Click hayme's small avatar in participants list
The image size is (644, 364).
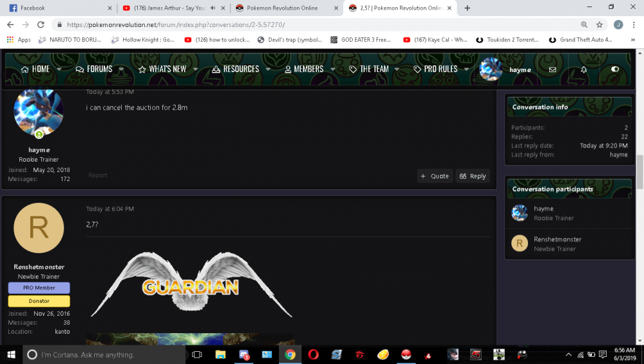(x=520, y=213)
